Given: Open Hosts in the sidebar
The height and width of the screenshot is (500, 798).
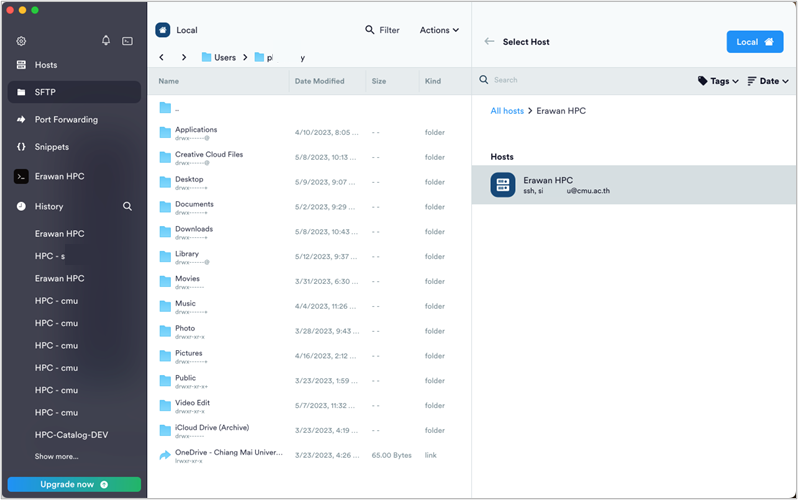Looking at the screenshot, I should tap(46, 65).
